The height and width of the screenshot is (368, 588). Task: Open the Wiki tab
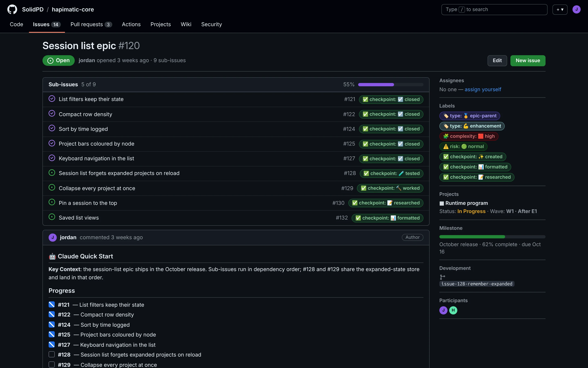pyautogui.click(x=186, y=24)
